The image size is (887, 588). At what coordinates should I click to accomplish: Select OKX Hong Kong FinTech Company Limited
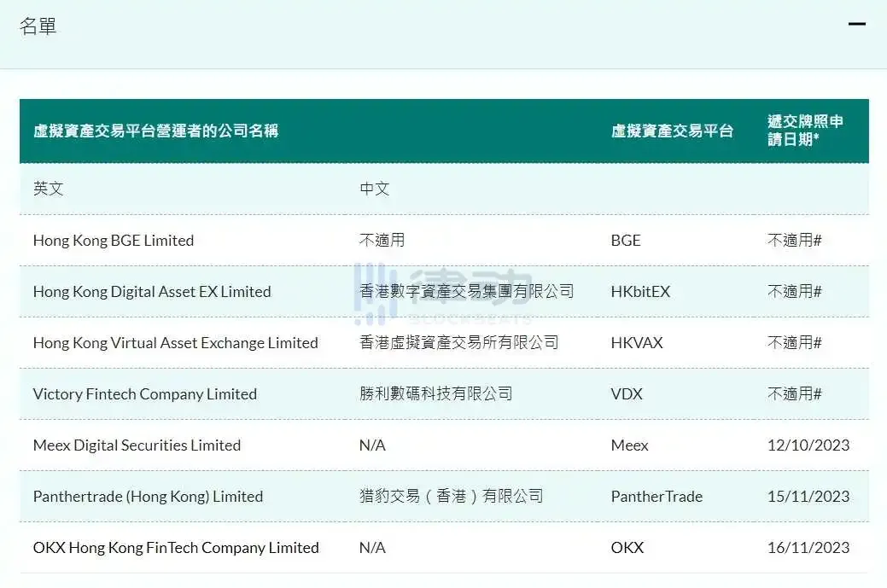click(x=176, y=548)
